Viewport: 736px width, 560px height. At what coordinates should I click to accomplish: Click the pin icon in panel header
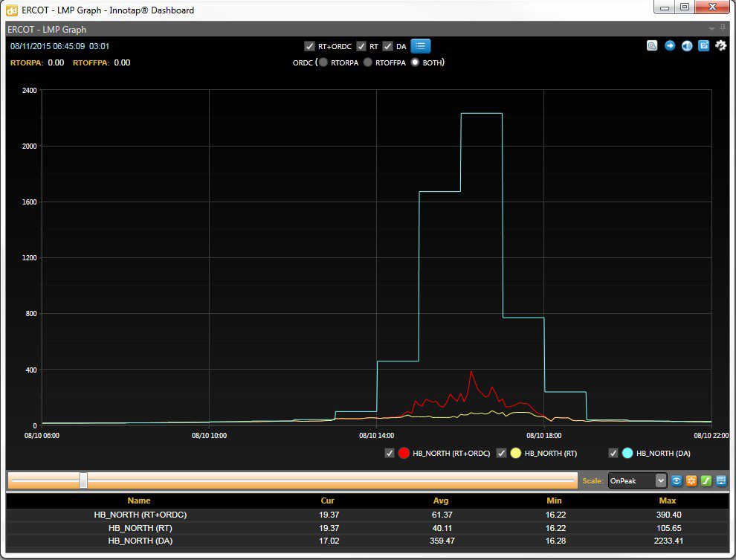[x=723, y=29]
